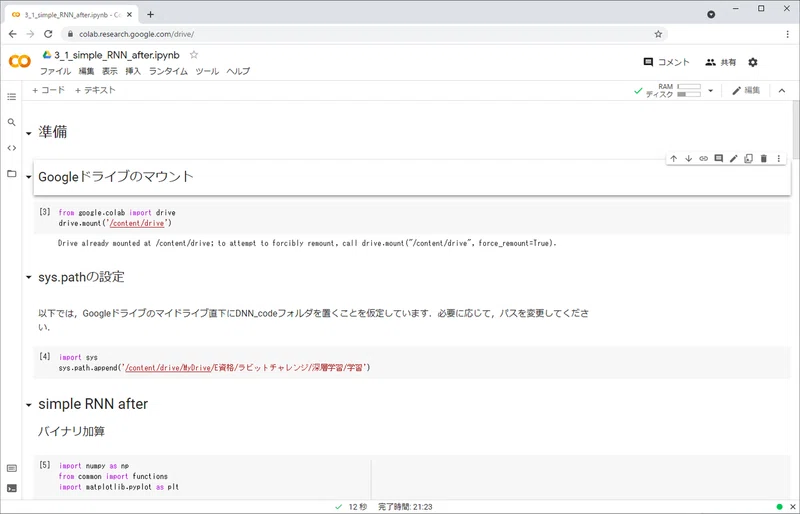This screenshot has width=800, height=514.
Task: Open the command palette icon in the sidebar
Action: pos(12,468)
